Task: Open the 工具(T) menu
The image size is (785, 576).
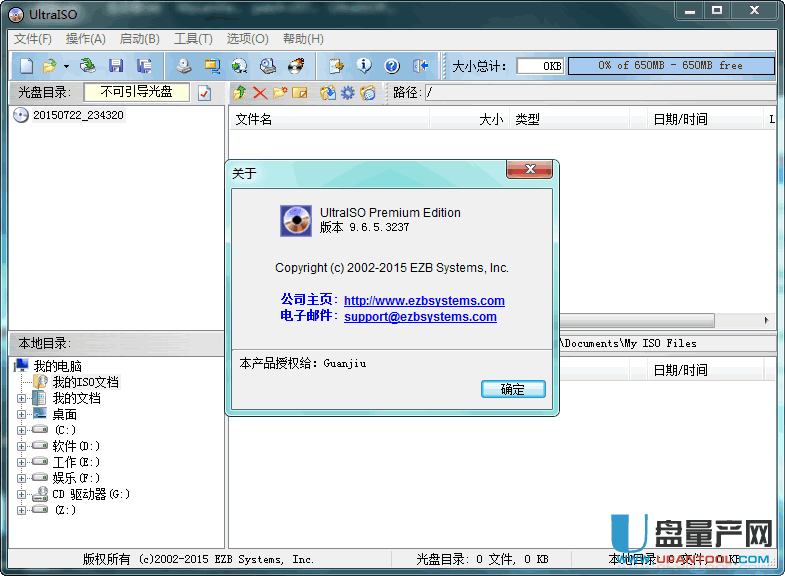Action: coord(192,39)
